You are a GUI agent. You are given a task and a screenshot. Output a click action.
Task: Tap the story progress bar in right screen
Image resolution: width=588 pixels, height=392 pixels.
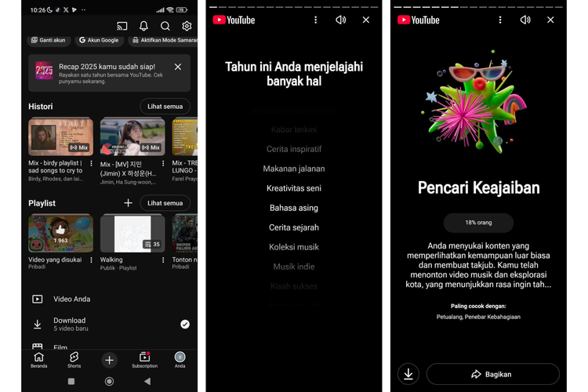click(x=478, y=7)
